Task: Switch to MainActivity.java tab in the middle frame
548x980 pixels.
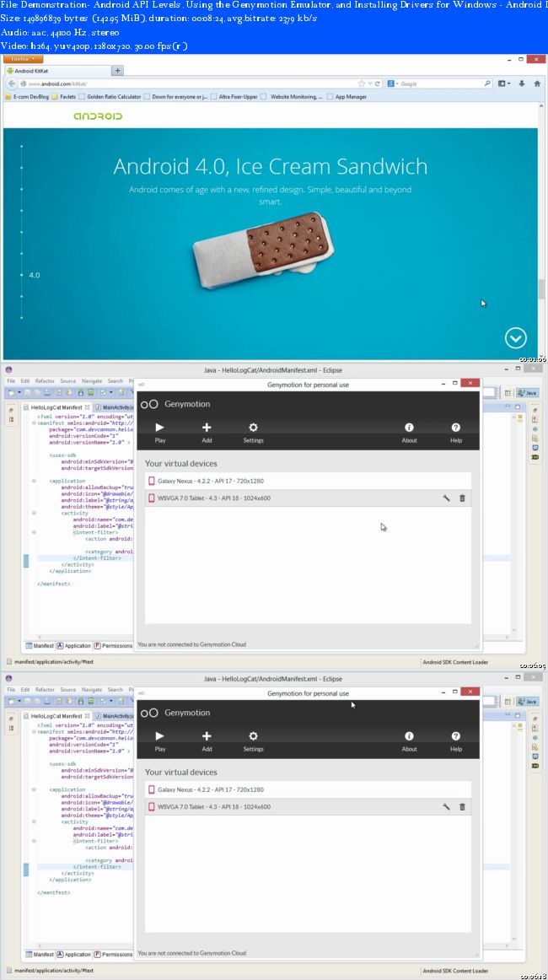Action: click(x=114, y=407)
